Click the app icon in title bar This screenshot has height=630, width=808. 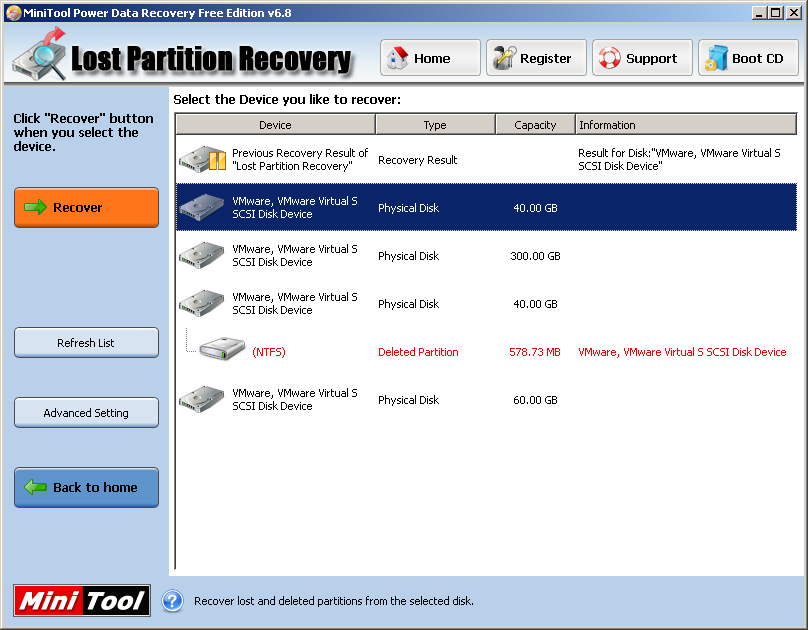[x=14, y=13]
